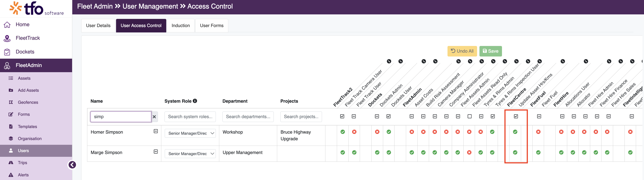The height and width of the screenshot is (180, 644).
Task: Click the Search departments filter field
Action: [248, 117]
